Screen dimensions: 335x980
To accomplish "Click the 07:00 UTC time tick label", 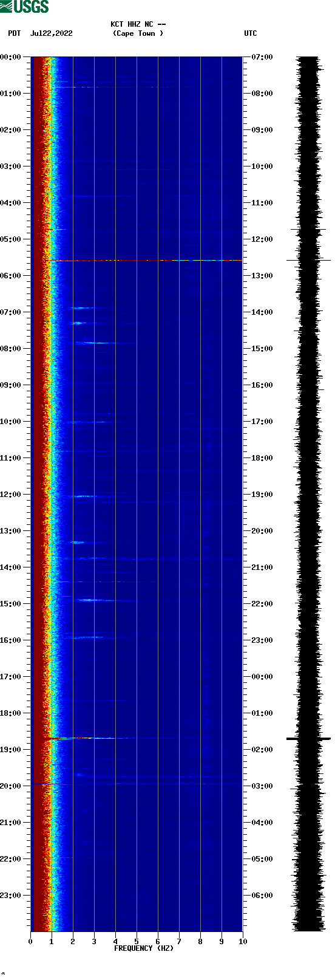I will [x=262, y=57].
